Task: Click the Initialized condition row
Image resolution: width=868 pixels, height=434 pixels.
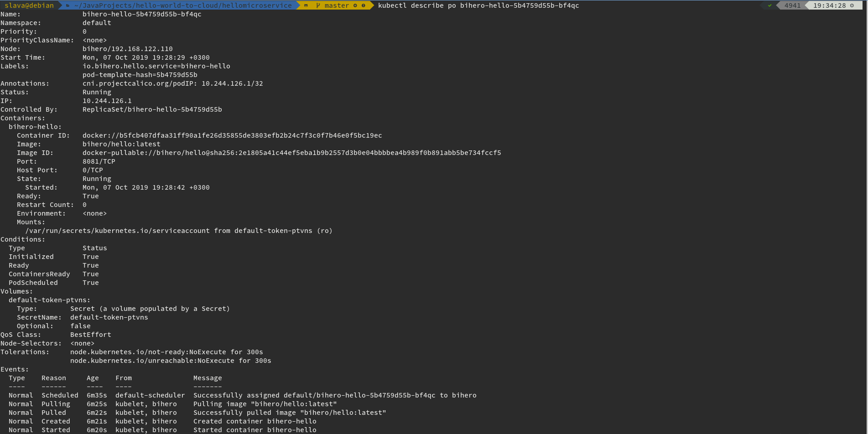Action: [x=54, y=257]
